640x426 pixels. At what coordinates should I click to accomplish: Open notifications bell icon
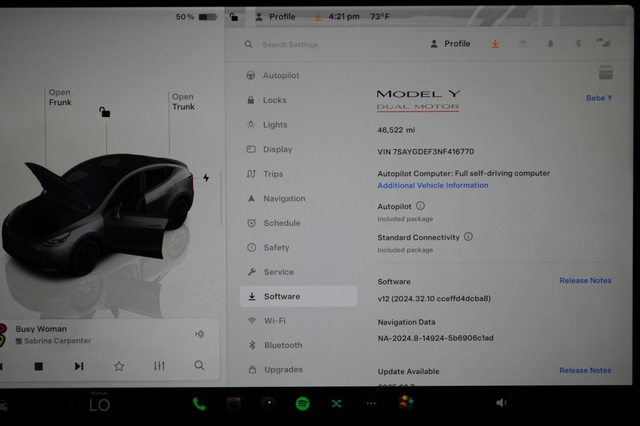551,44
